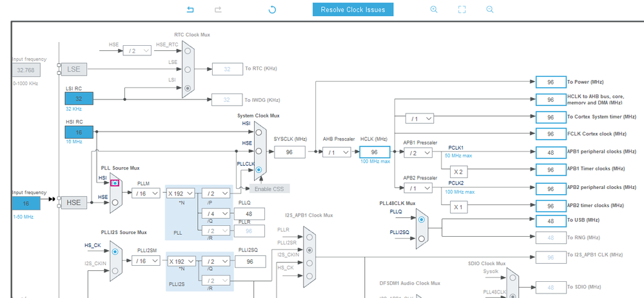Fit the clock diagram to window

tap(462, 10)
